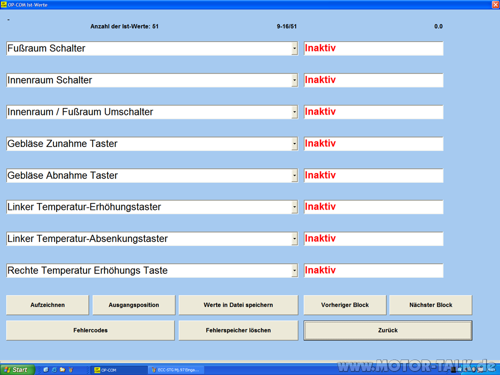This screenshot has height=375, width=500.
Task: Click the 'Anzahl der Ist-Werte: 51' text
Action: coord(124,26)
